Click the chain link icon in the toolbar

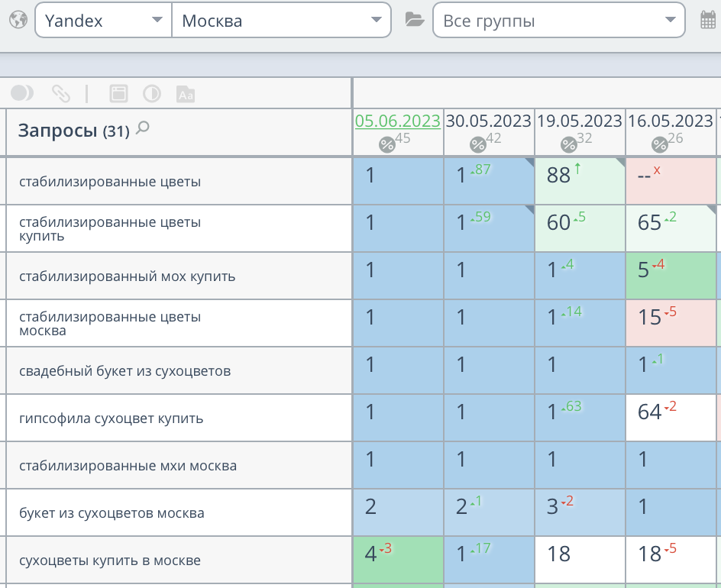tap(60, 93)
